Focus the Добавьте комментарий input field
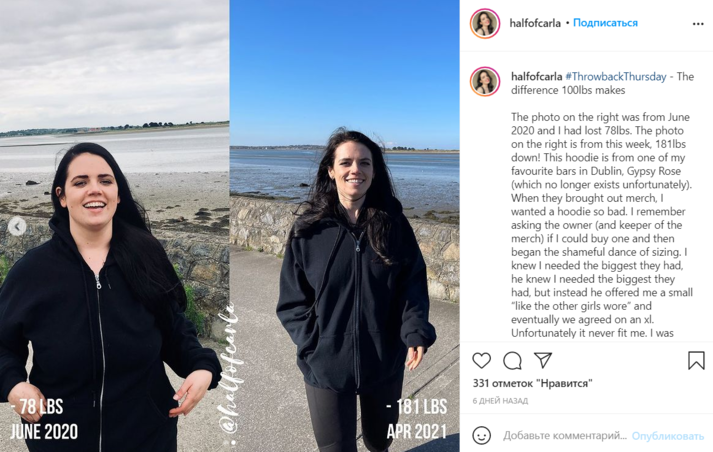 point(565,436)
